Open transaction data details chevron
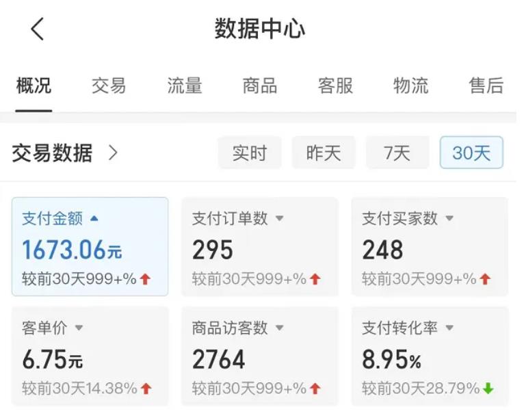The height and width of the screenshot is (420, 524). (x=114, y=153)
